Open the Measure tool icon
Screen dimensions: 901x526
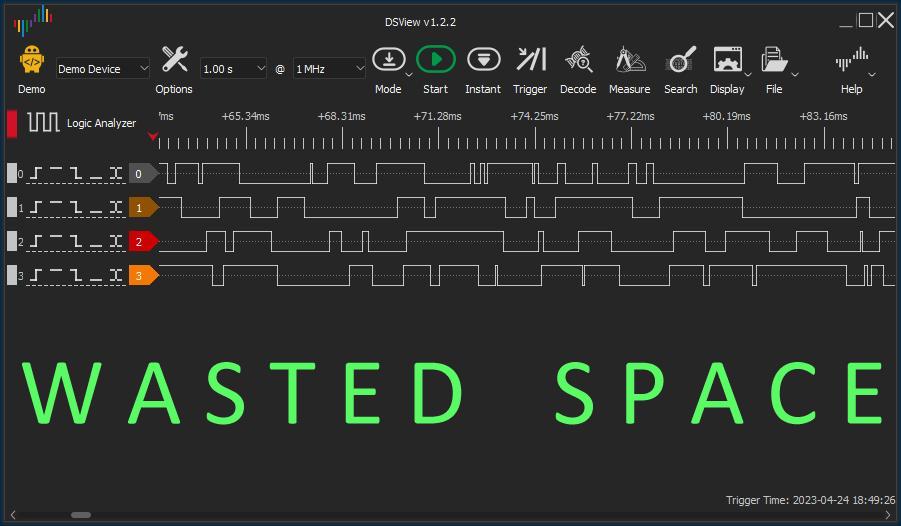click(630, 59)
